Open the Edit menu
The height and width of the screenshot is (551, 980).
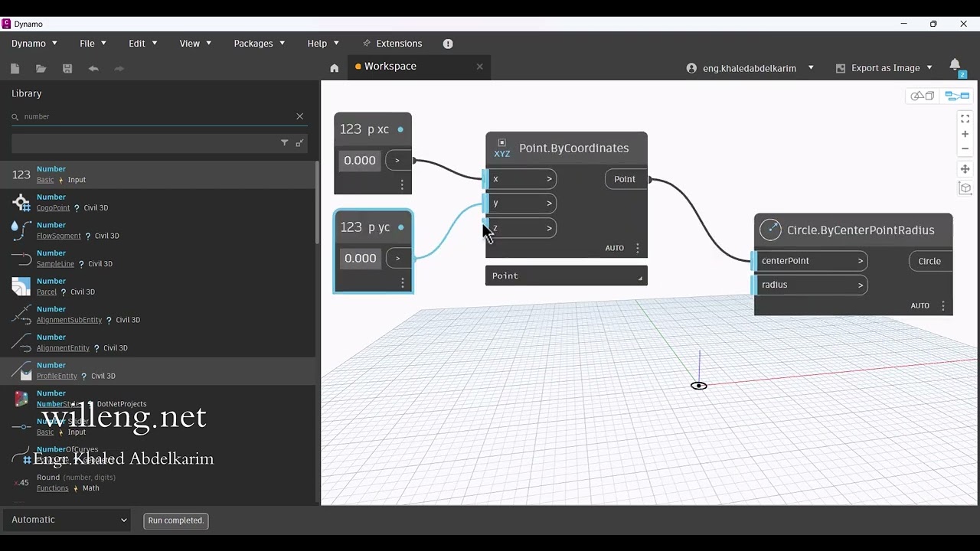click(x=142, y=44)
